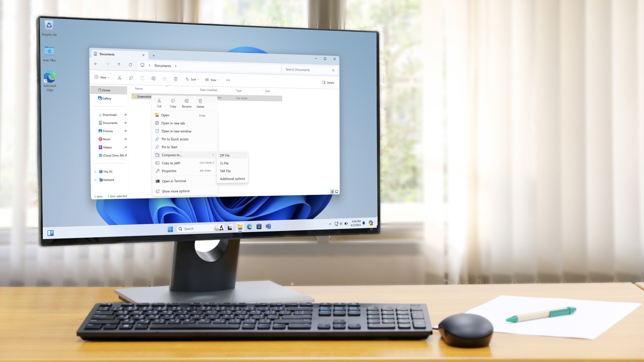Click Pin to Quick access option
644x362 pixels.
(175, 139)
